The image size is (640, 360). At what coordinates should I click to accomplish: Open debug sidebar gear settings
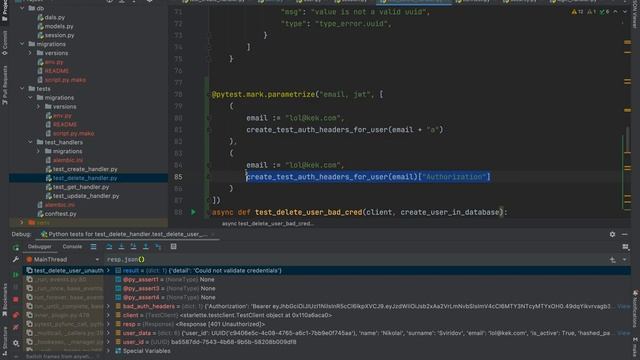(16, 343)
